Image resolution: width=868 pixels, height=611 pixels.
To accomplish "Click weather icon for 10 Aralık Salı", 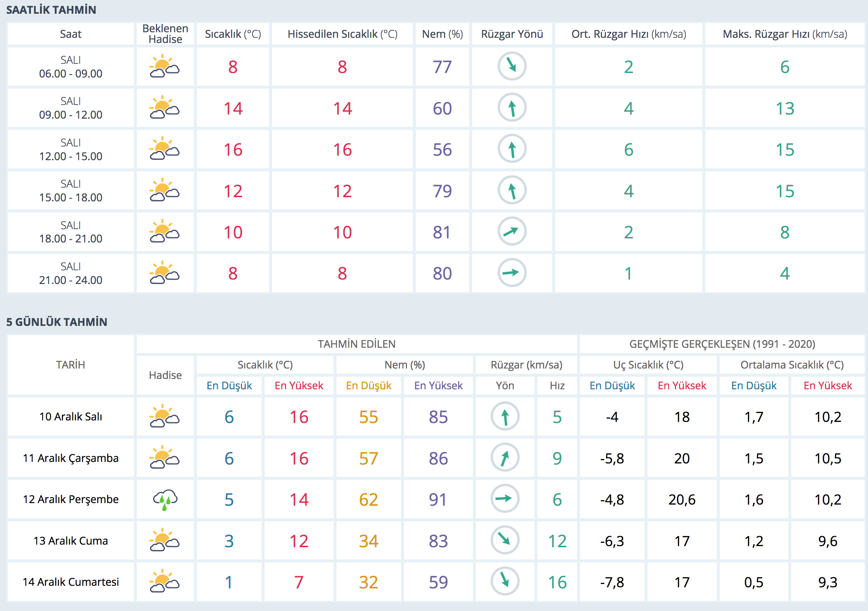I will point(165,416).
